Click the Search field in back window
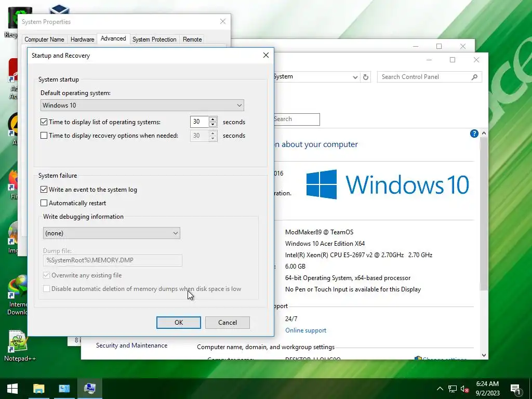 [x=296, y=119]
